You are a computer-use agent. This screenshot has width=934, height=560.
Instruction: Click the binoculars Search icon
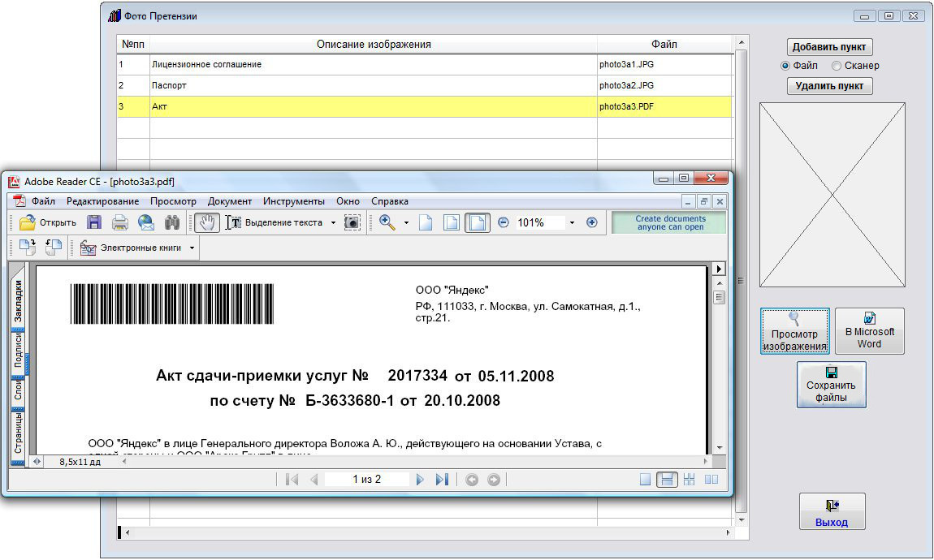[172, 222]
